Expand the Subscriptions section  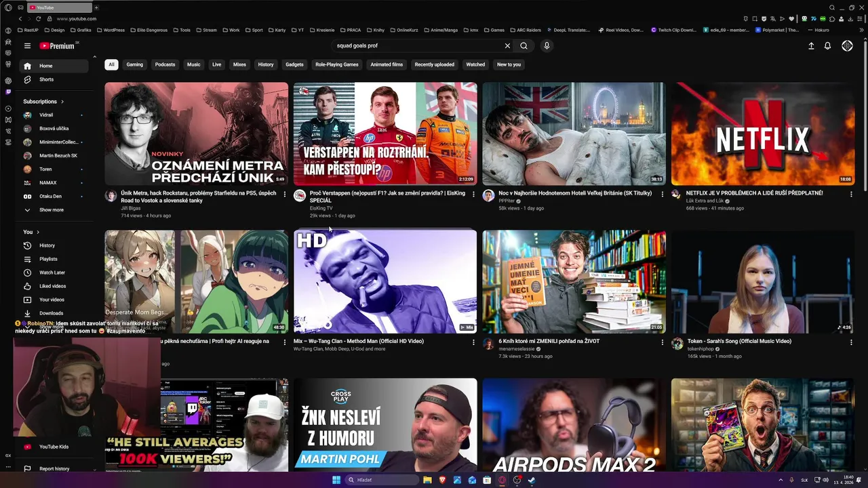click(x=43, y=102)
